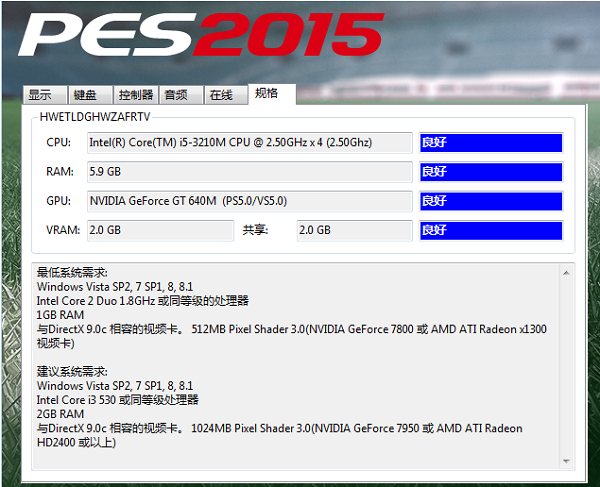600x487 pixels.
Task: Click the scroll up arrow in requirements box
Action: coord(566,273)
